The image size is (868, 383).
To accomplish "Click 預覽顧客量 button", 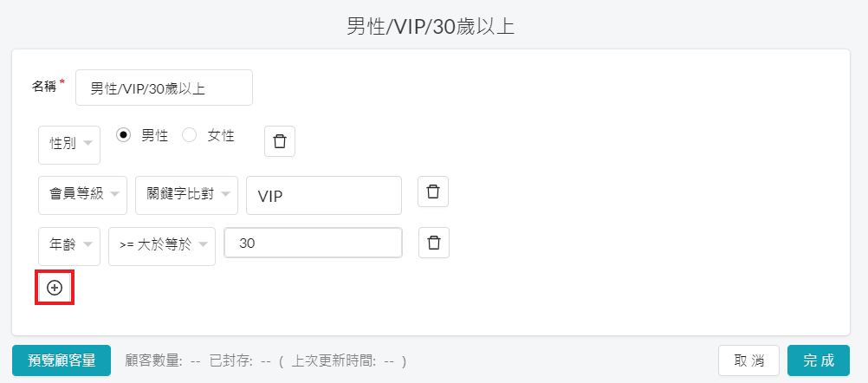I will tap(62, 360).
